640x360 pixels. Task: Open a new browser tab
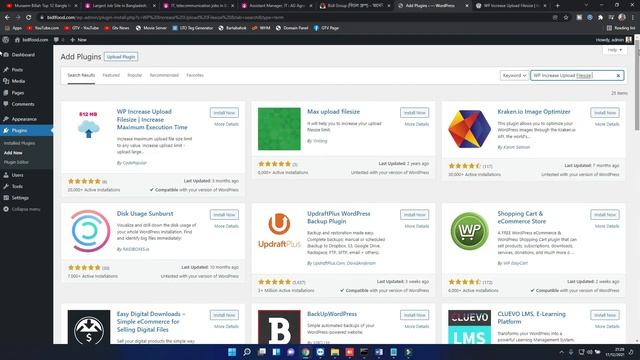pos(558,6)
